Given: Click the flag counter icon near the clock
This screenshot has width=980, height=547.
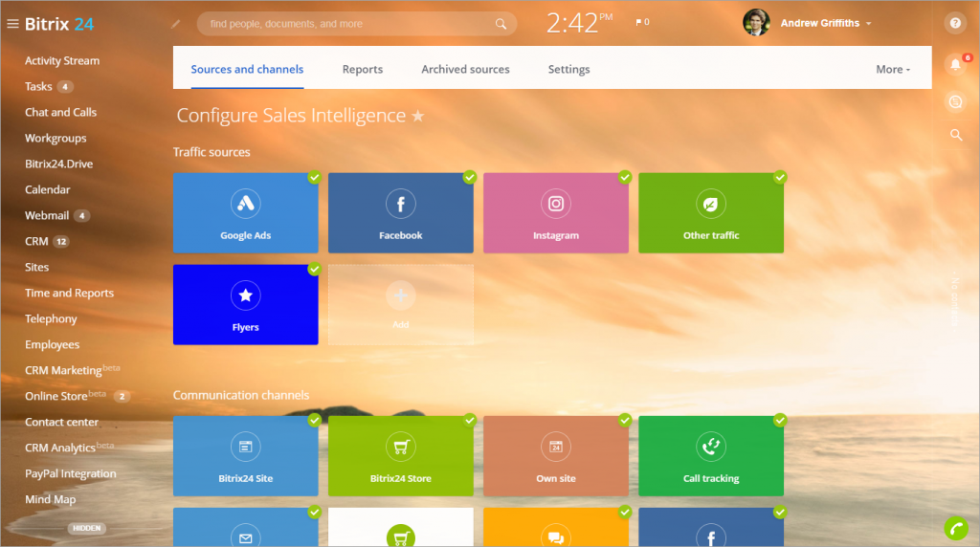Looking at the screenshot, I should coord(642,22).
